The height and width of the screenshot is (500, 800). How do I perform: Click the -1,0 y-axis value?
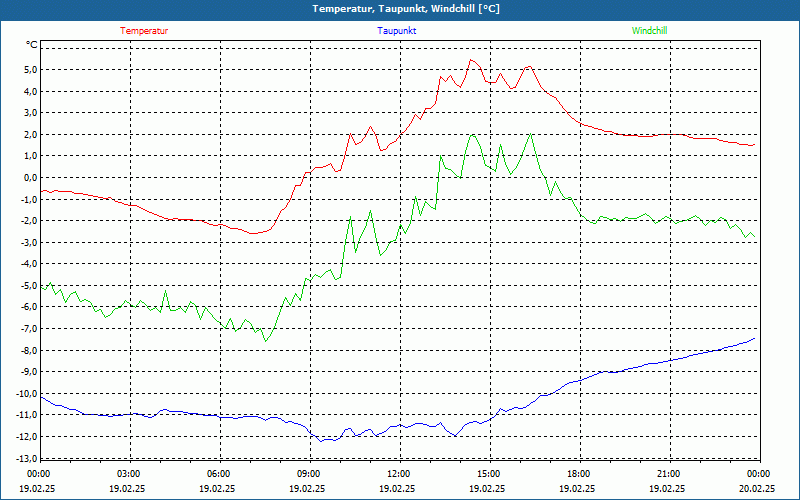click(x=28, y=199)
